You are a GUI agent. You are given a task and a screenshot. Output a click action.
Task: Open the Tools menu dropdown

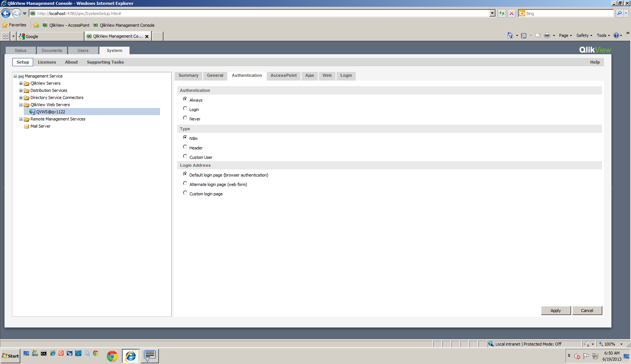(x=603, y=35)
